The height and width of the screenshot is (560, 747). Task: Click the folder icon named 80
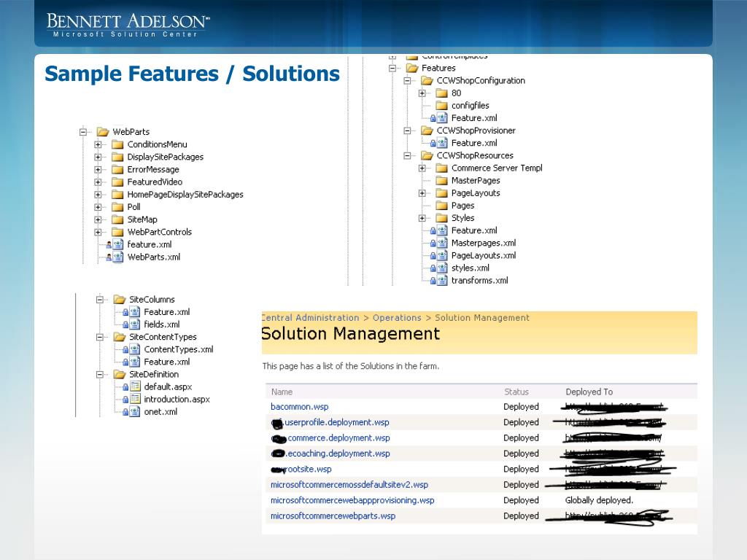[441, 93]
